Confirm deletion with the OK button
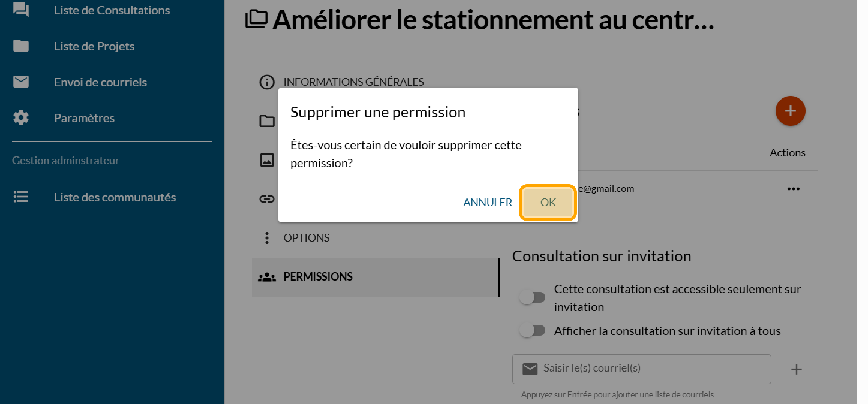The height and width of the screenshot is (404, 868). 548,203
